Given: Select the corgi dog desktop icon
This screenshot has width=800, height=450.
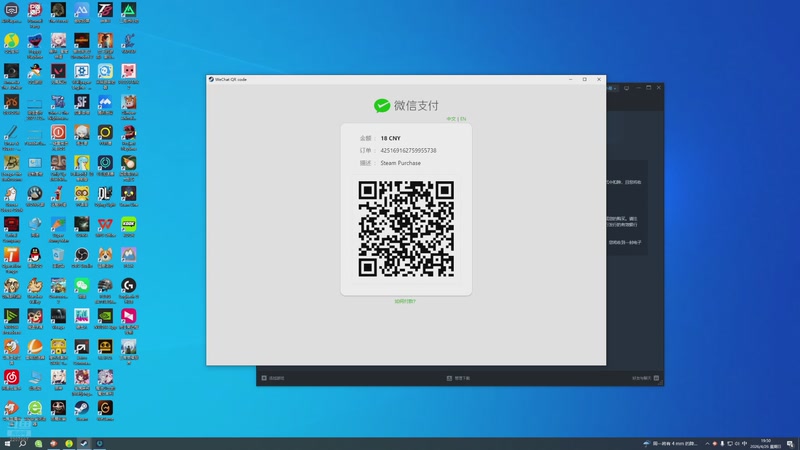Looking at the screenshot, I should [105, 255].
